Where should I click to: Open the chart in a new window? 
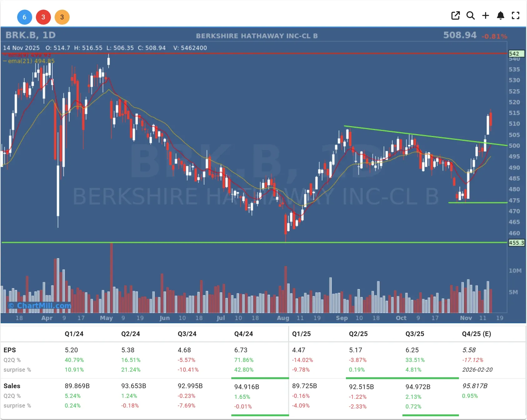tap(456, 15)
